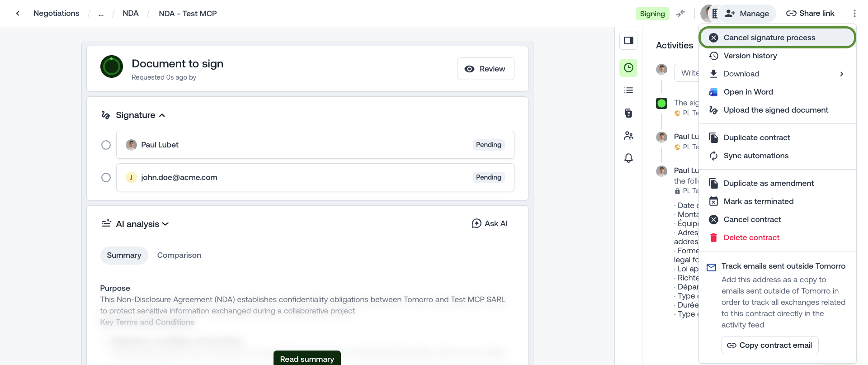The height and width of the screenshot is (365, 868).
Task: Switch to the Summary tab
Action: (x=124, y=256)
